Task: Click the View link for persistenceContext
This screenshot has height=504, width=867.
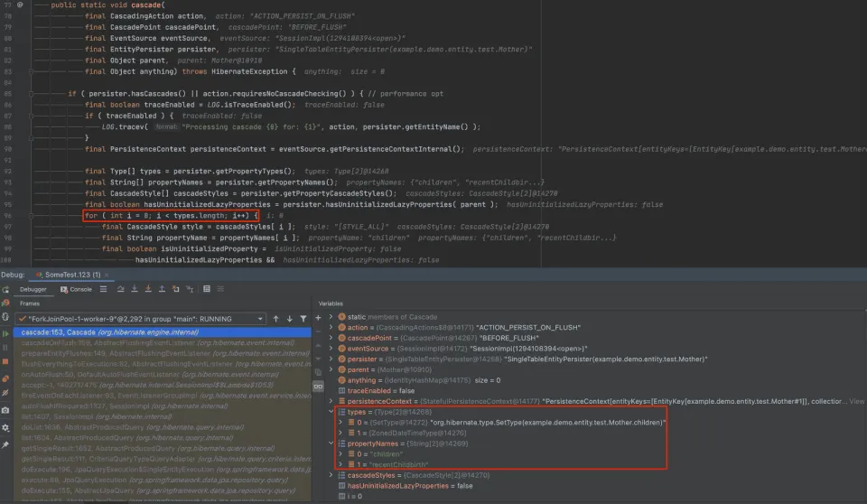Action: click(856, 401)
